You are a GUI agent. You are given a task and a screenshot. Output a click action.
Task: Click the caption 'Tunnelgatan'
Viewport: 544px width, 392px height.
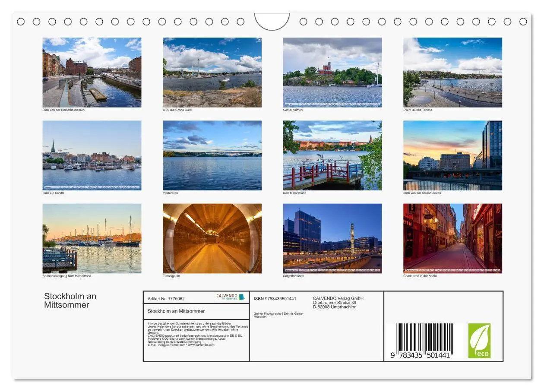pos(171,276)
